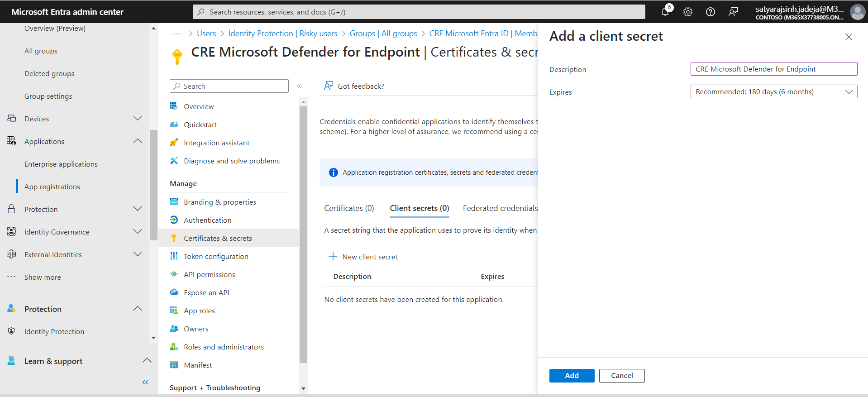Image resolution: width=868 pixels, height=397 pixels.
Task: Click the plus icon for New client secret
Action: pos(333,257)
